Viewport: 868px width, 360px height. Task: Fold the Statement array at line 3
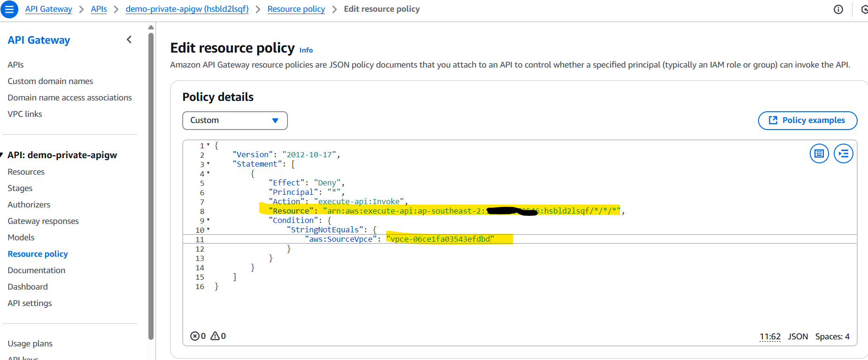click(x=208, y=164)
